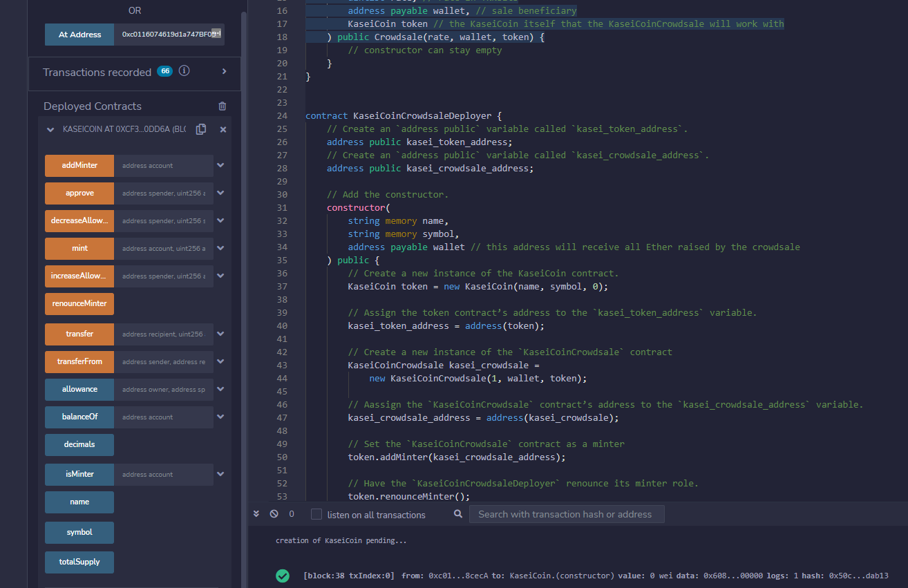
Task: Expand allowance function parameters
Action: tap(220, 389)
